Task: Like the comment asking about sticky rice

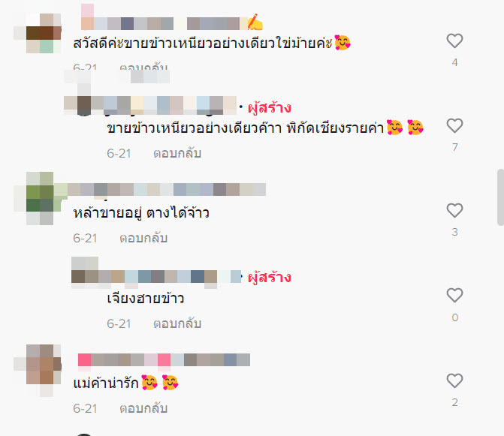Action: point(454,41)
